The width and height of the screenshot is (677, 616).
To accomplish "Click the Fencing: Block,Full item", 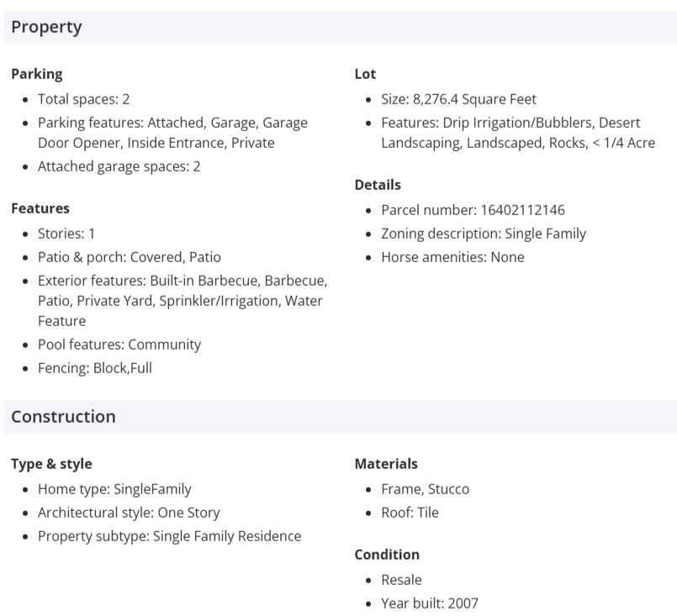I will (x=95, y=368).
